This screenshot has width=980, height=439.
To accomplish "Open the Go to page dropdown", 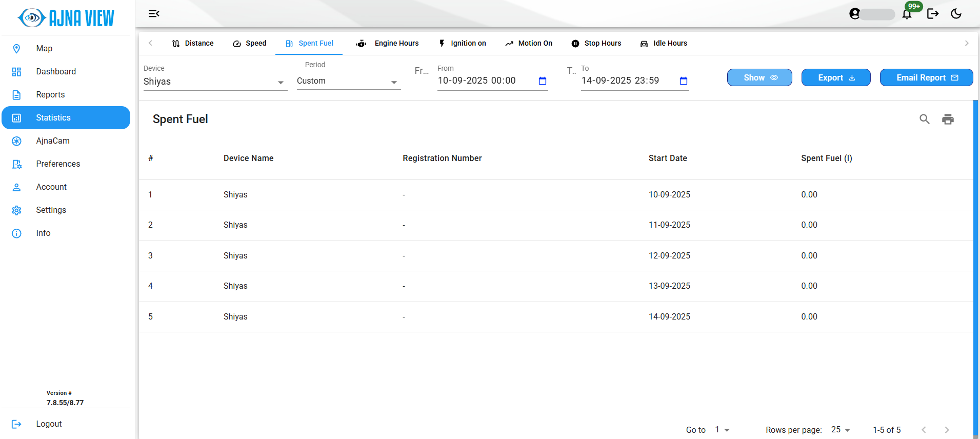I will click(722, 430).
